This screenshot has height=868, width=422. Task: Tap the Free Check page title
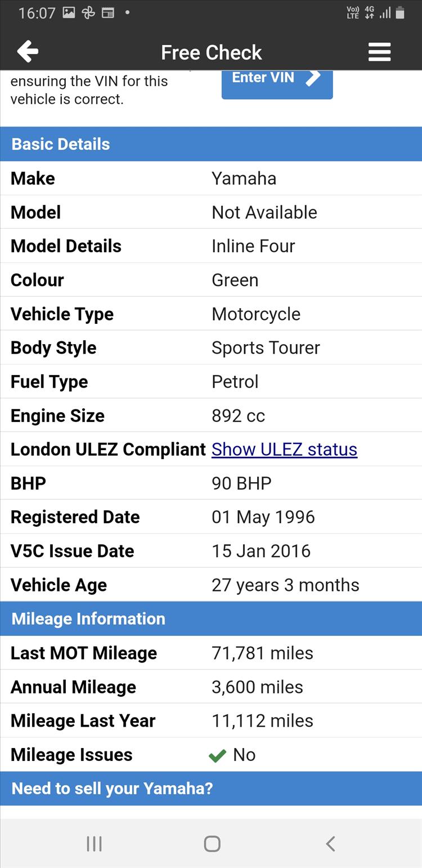click(x=212, y=52)
